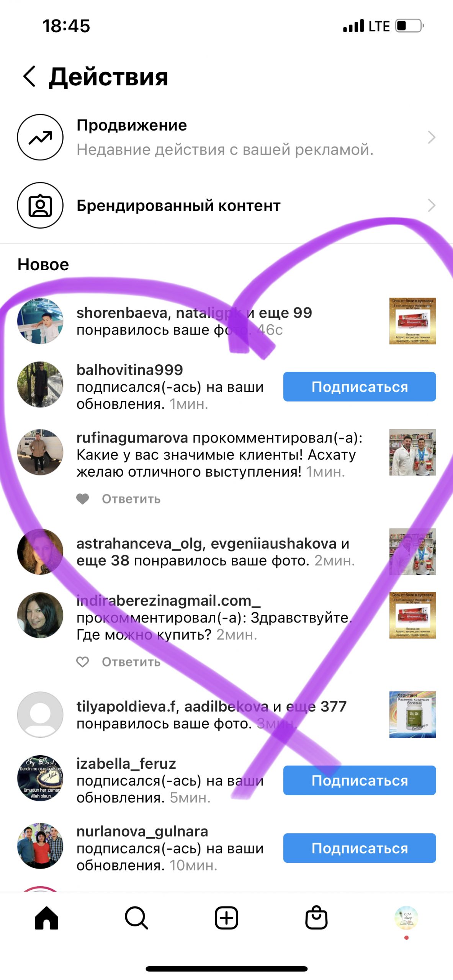Screen dimensions: 453x980
Task: Open the Продвижение trending arrow icon
Action: pyautogui.click(x=40, y=137)
